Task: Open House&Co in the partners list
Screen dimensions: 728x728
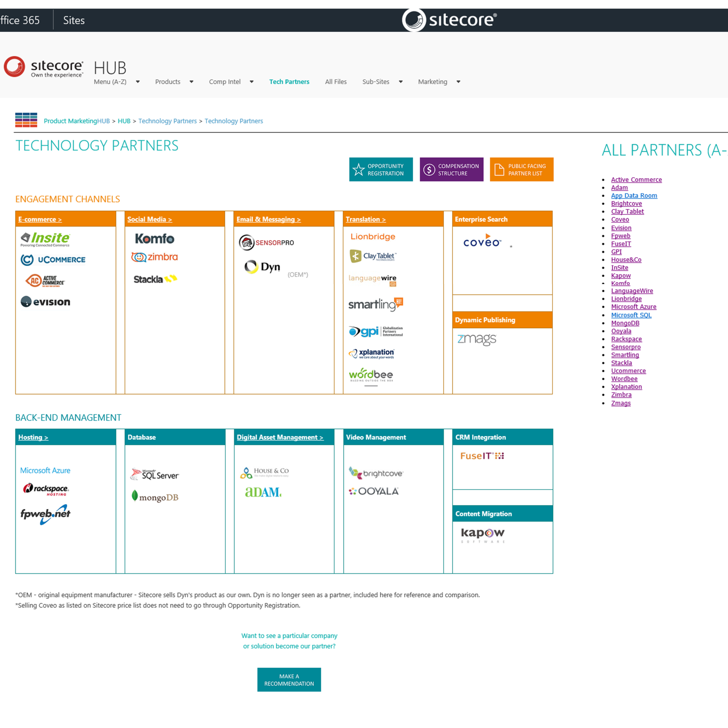Action: tap(626, 260)
